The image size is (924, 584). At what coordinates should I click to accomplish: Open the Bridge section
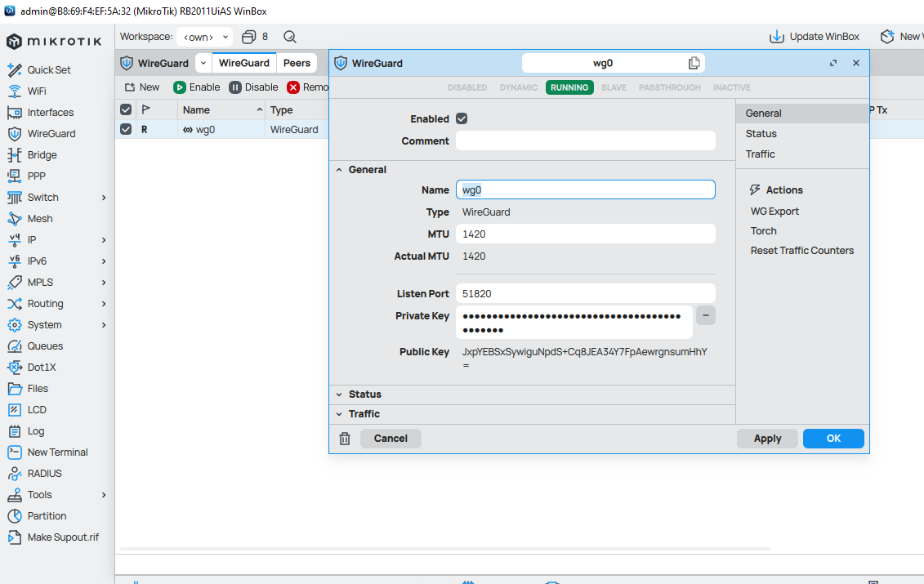tap(33, 154)
